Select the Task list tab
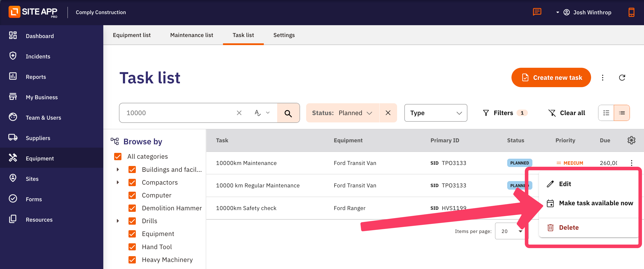Image resolution: width=644 pixels, height=269 pixels. 243,35
